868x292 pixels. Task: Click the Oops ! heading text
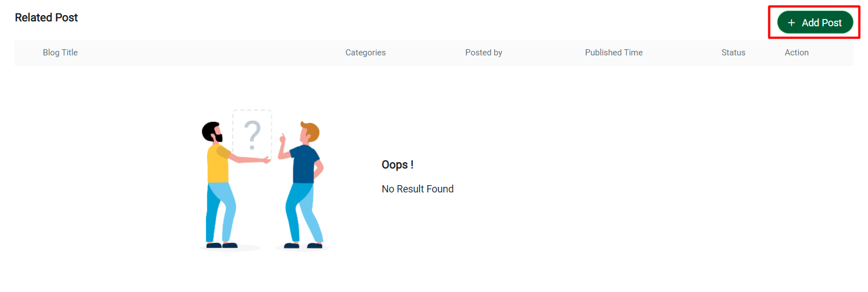point(397,165)
